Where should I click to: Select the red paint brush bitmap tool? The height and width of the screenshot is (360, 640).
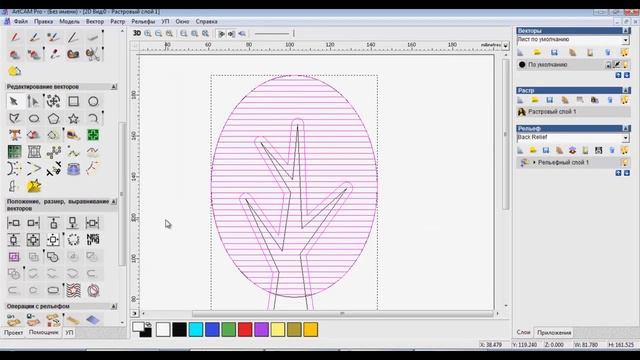[x=15, y=37]
